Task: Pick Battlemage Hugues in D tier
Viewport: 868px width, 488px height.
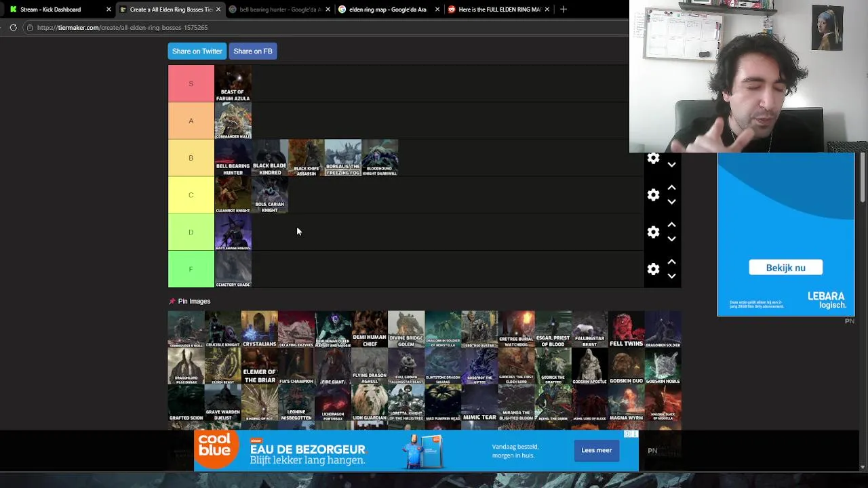Action: point(233,232)
